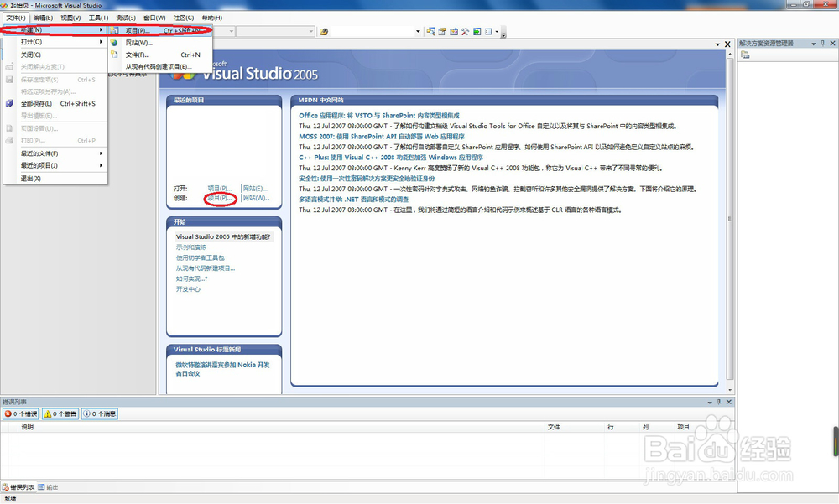
Task: Click the Solution Explorer properties icon in right panel
Action: [745, 55]
